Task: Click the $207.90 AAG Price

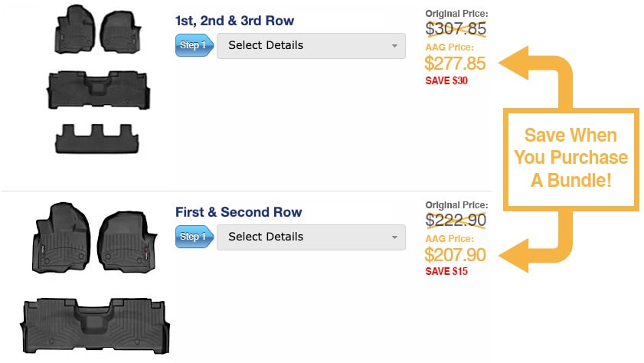Action: (x=455, y=255)
